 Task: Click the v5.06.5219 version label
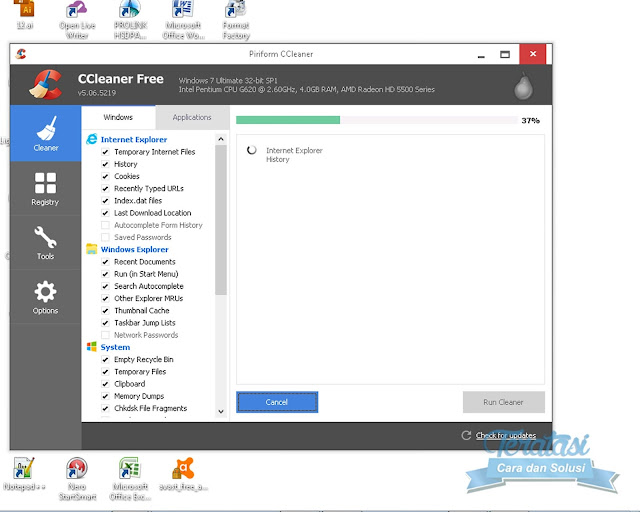(97, 93)
